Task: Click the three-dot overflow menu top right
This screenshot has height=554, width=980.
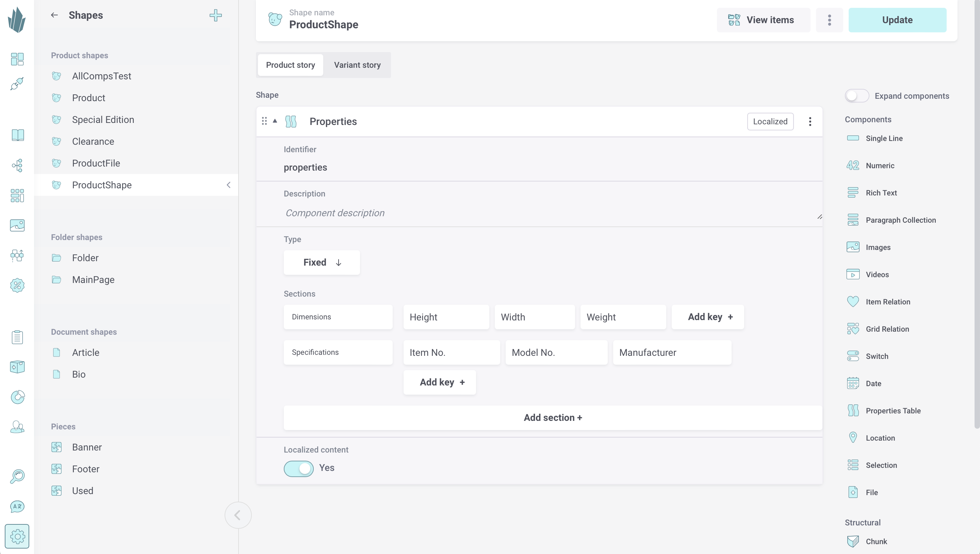Action: pos(829,19)
